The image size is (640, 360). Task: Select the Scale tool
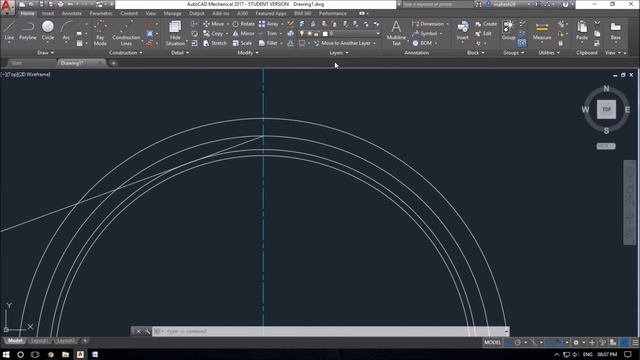pyautogui.click(x=242, y=43)
